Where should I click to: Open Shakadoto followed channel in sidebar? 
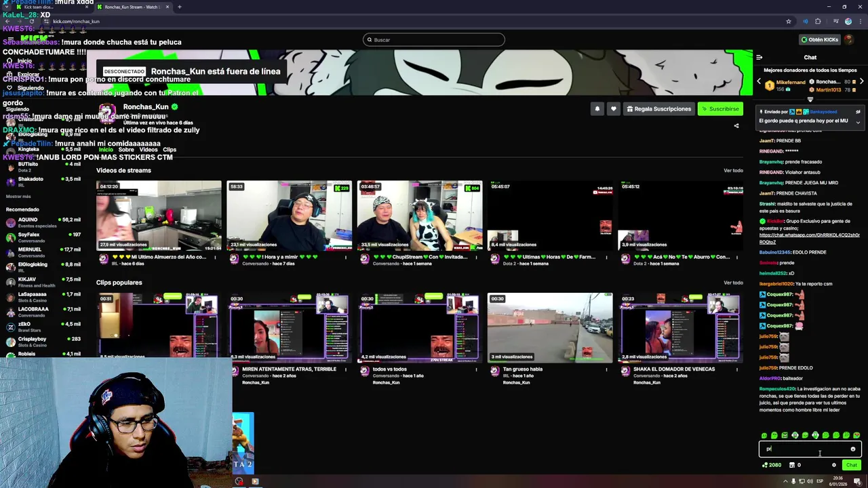[43, 182]
